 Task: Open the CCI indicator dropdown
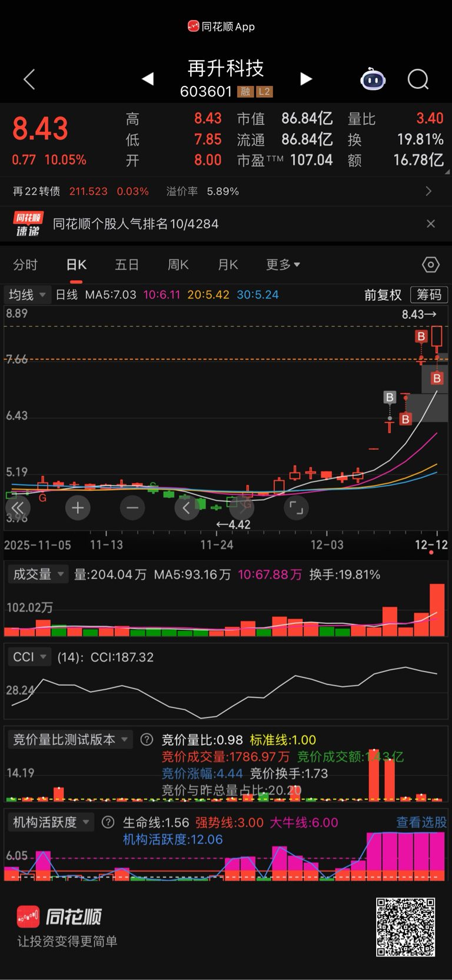click(x=29, y=657)
